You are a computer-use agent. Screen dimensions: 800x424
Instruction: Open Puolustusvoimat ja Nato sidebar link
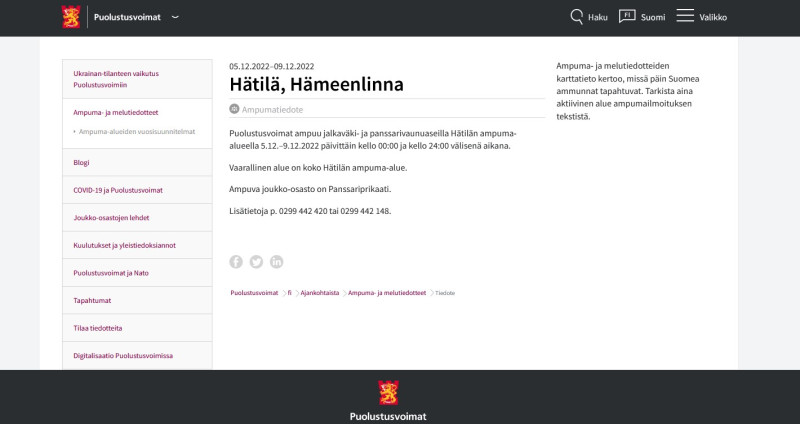click(x=111, y=272)
